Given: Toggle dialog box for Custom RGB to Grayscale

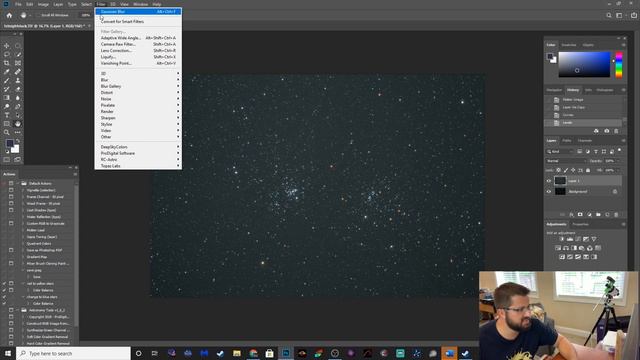Looking at the screenshot, I should click(11, 223).
